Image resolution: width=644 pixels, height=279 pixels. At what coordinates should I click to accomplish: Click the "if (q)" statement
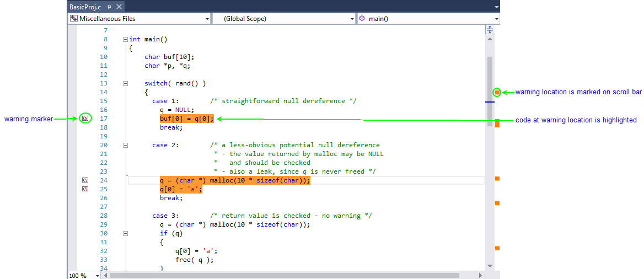171,233
